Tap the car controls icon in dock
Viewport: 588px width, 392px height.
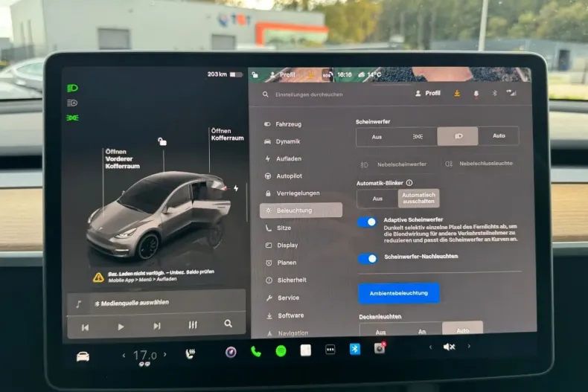pos(83,356)
